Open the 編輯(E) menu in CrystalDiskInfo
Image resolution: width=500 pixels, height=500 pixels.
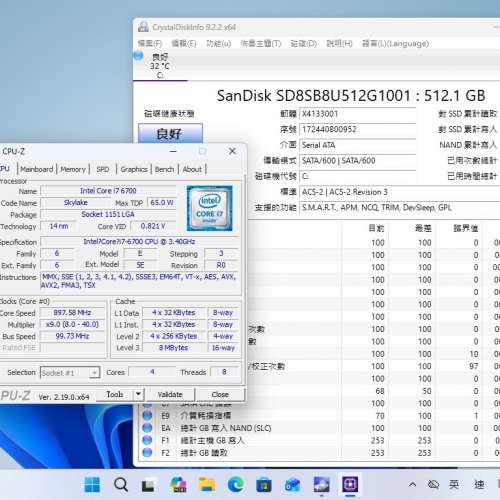184,44
